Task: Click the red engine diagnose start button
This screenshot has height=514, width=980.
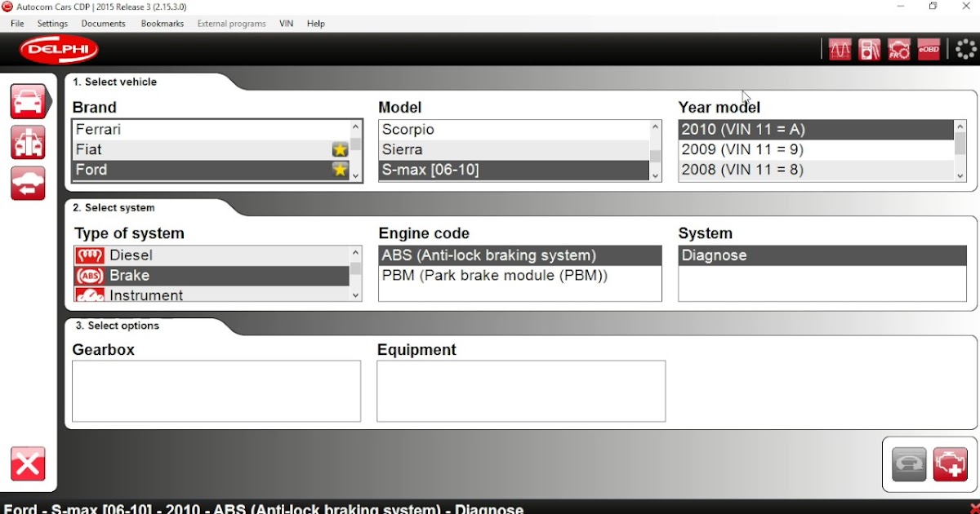Action: click(x=950, y=464)
